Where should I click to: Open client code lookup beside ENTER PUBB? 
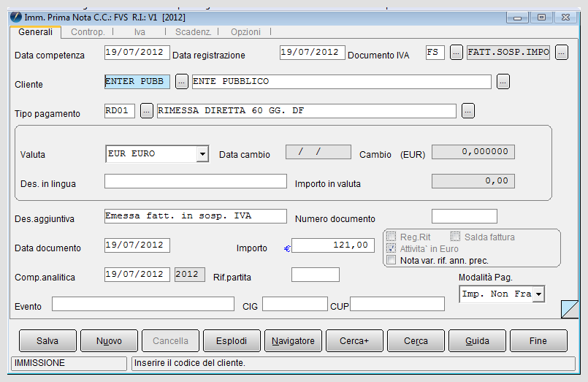pyautogui.click(x=181, y=81)
